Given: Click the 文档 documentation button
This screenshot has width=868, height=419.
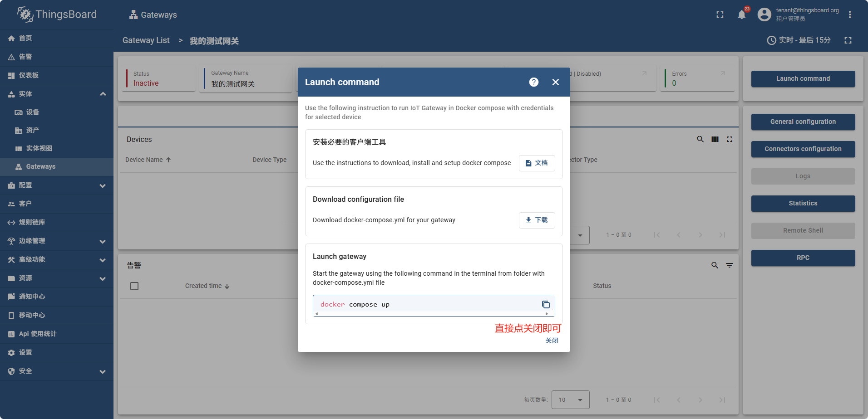Looking at the screenshot, I should (x=537, y=163).
